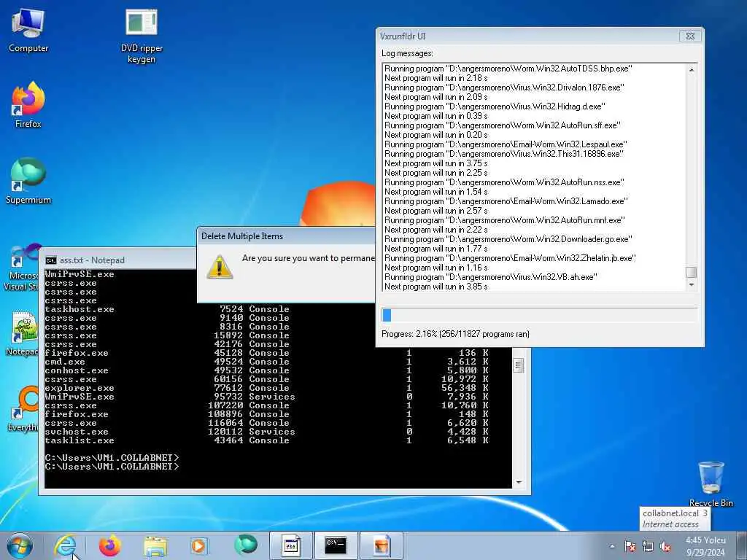The image size is (747, 560).
Task: Click the conhost.exe row in console
Action: tap(267, 370)
